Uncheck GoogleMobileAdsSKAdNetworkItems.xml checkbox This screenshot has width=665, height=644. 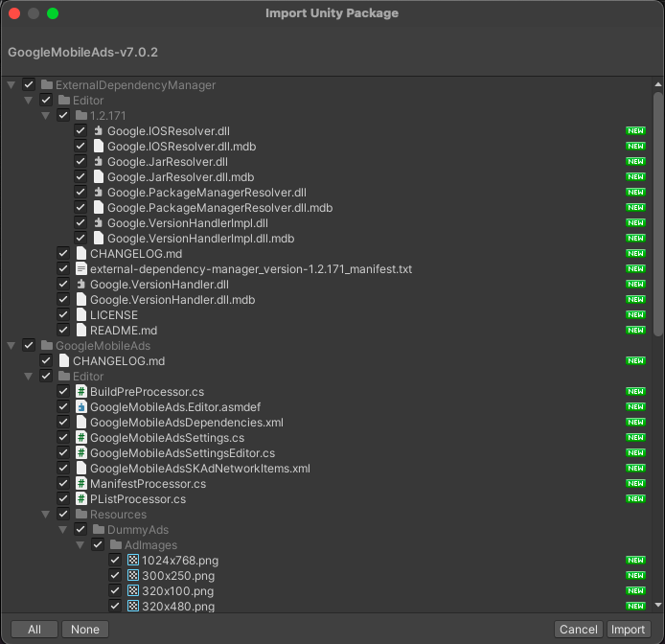(x=63, y=468)
